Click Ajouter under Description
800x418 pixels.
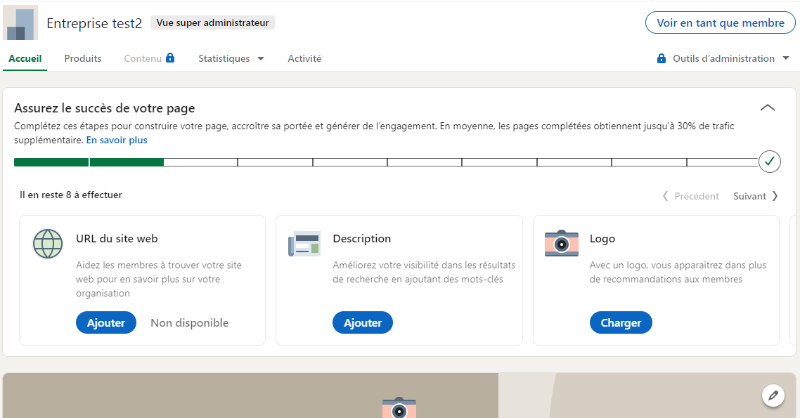363,323
